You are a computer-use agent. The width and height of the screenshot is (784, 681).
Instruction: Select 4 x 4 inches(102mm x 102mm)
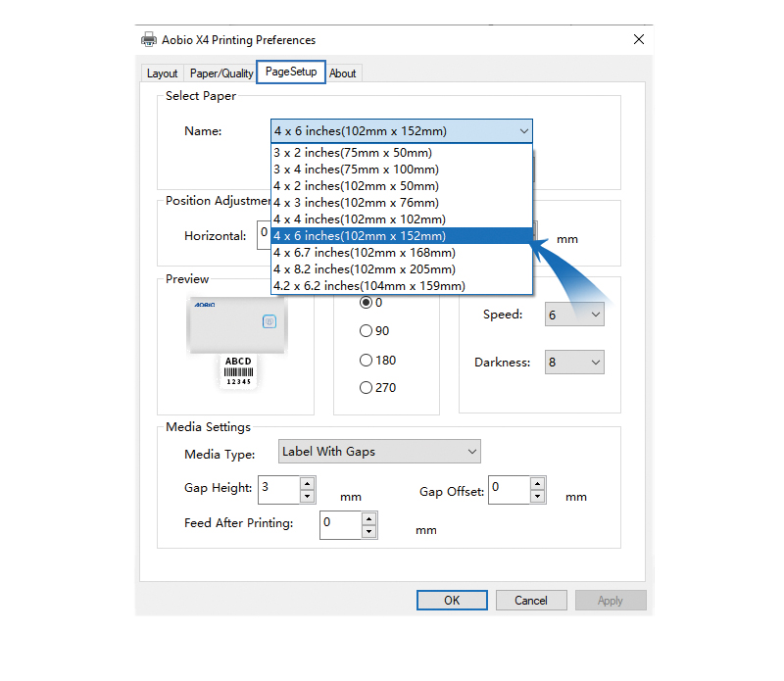coord(402,219)
